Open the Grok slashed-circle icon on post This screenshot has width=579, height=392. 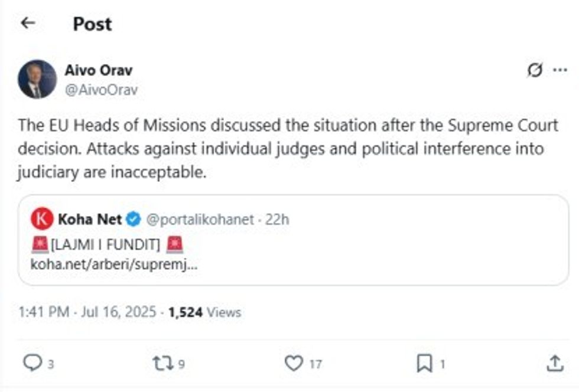tap(535, 71)
